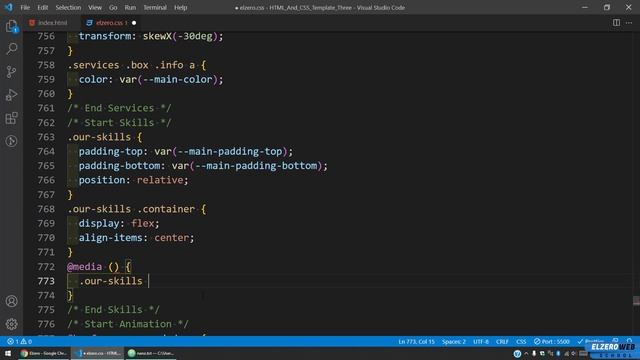Screen dimensions: 640x360
Task: Open the Accounts menu icon
Action: (x=11, y=301)
